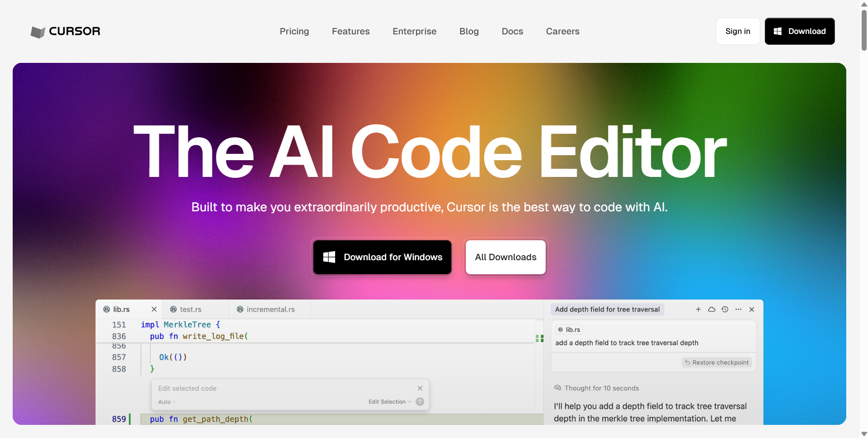Expand the Auto model dropdown

167,402
